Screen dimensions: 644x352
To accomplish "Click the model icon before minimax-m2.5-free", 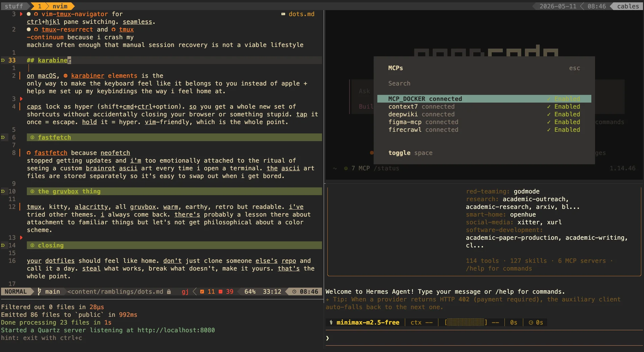I will tap(331, 322).
